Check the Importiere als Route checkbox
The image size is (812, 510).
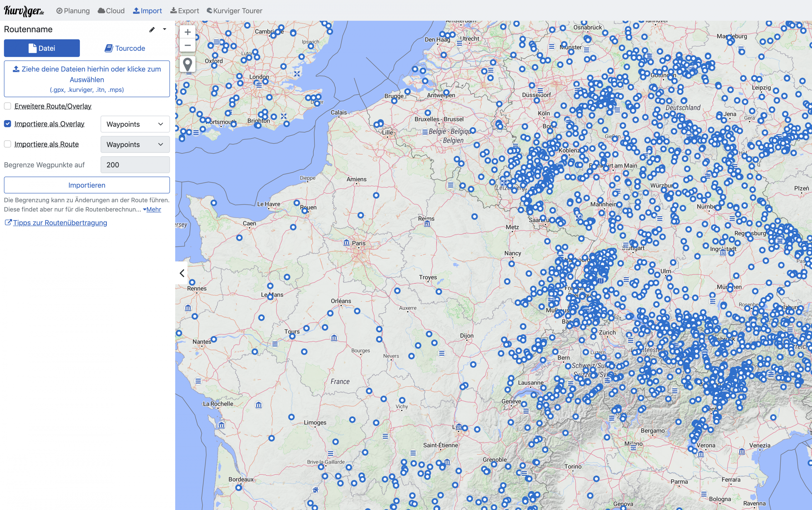[8, 144]
